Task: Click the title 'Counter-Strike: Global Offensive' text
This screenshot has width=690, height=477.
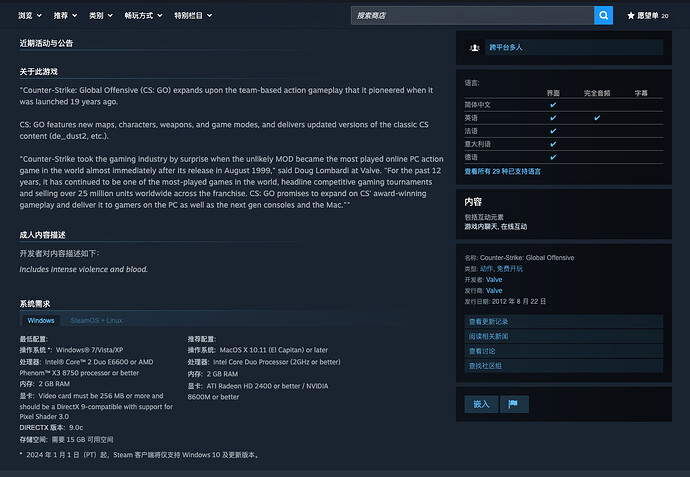Action: point(527,258)
